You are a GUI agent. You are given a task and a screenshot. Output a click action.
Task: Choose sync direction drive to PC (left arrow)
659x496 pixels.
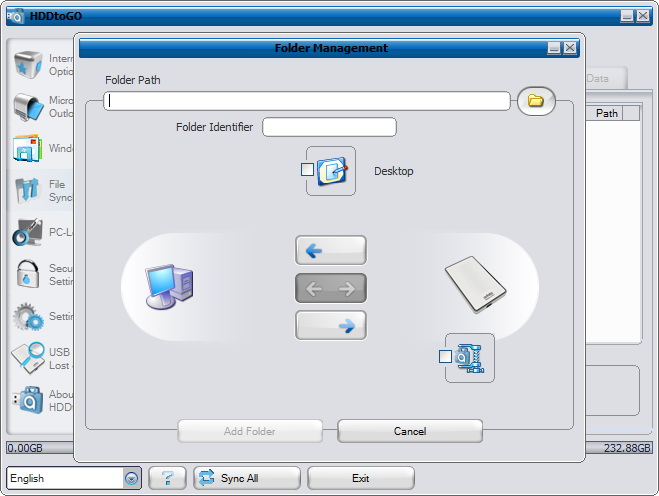pos(331,251)
